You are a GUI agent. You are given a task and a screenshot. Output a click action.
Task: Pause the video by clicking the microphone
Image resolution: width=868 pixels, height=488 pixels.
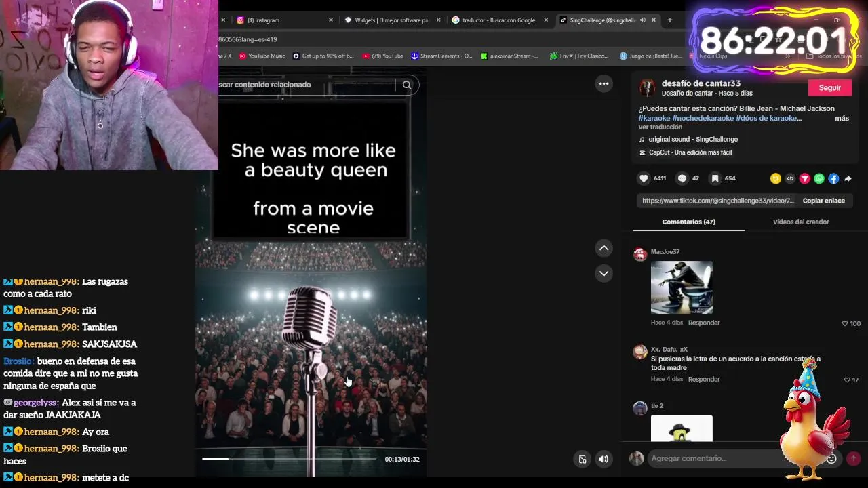point(310,319)
